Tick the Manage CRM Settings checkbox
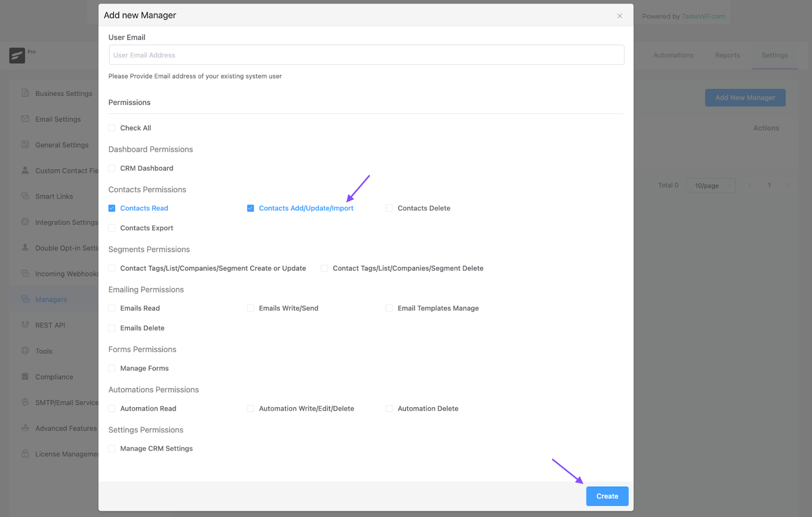Viewport: 812px width, 517px height. [x=112, y=449]
